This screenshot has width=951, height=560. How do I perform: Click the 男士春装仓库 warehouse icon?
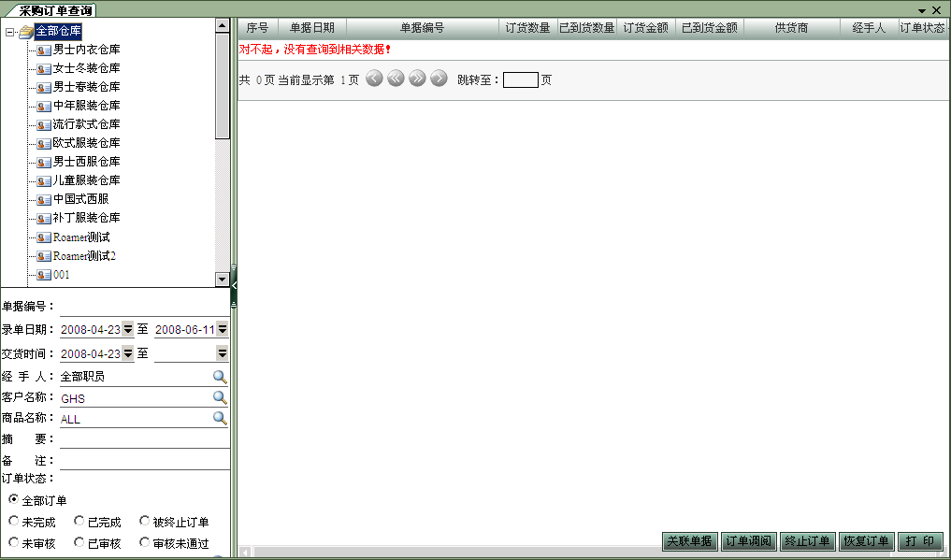pyautogui.click(x=44, y=88)
